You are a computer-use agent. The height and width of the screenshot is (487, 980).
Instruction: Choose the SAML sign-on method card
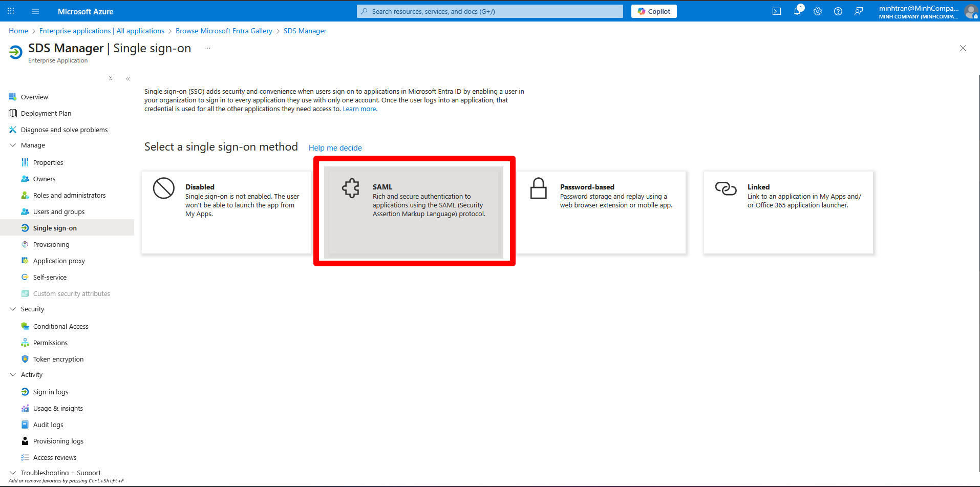414,213
